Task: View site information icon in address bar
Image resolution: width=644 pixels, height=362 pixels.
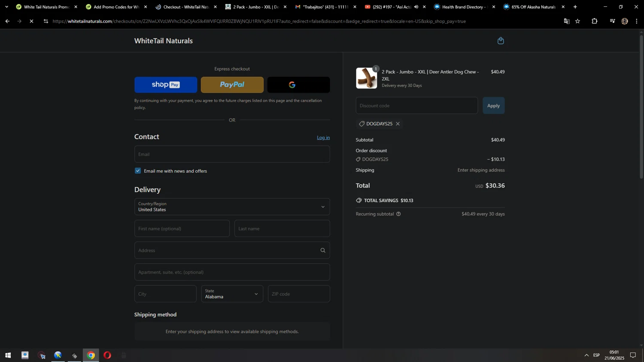Action: [46, 21]
